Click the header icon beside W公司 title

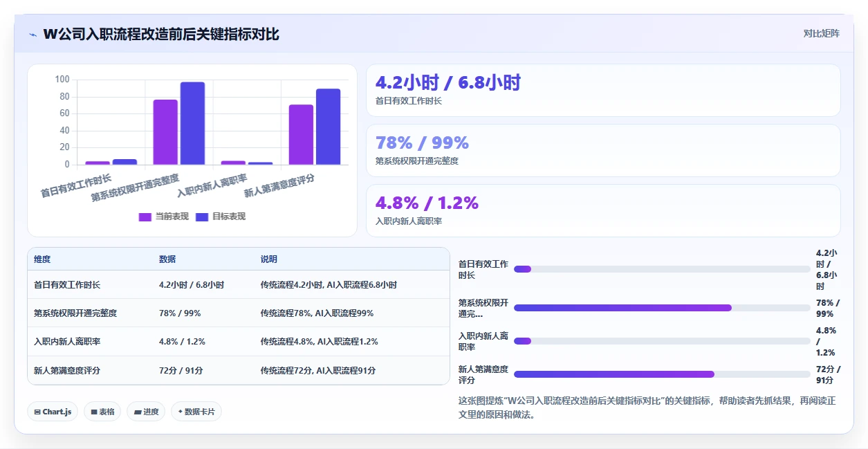(x=33, y=35)
